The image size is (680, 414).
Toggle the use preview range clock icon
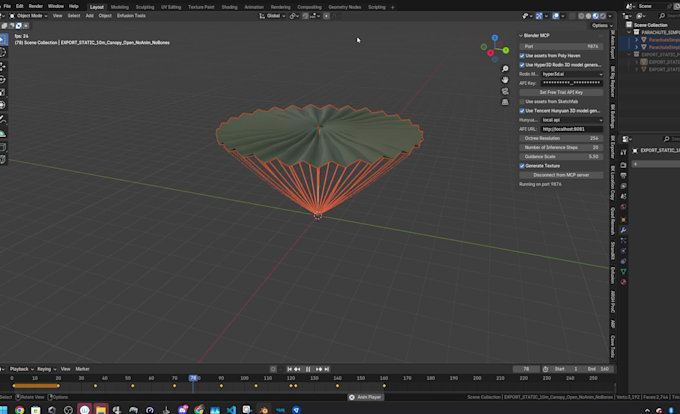click(x=546, y=369)
